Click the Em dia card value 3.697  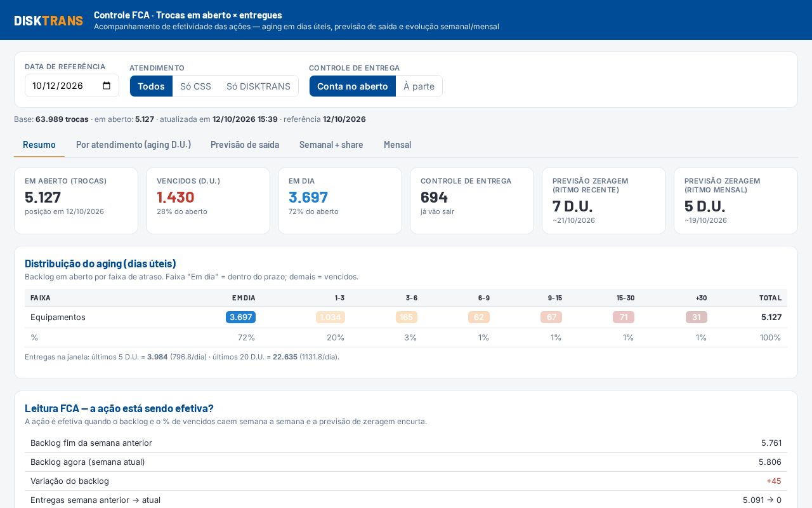click(308, 197)
